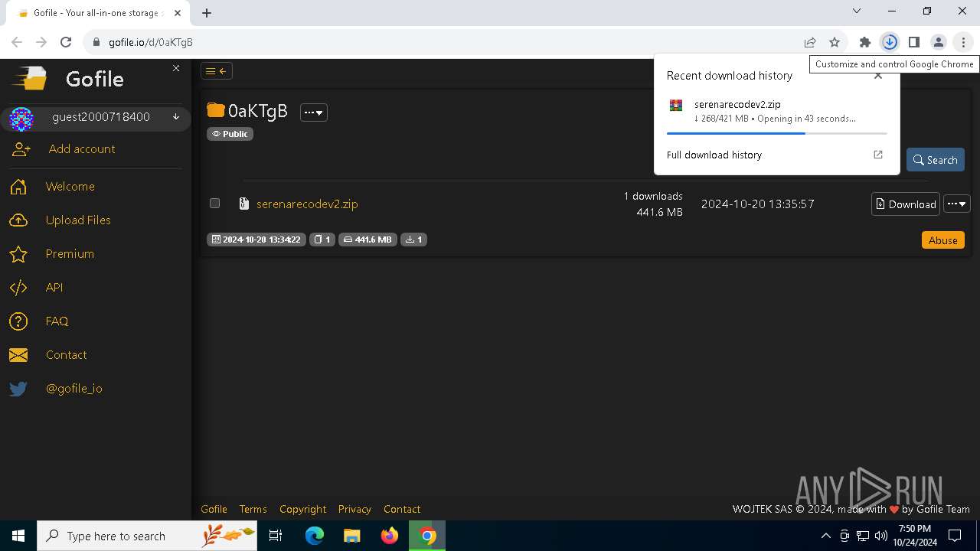980x551 pixels.
Task: Open the footer Terms link
Action: tap(253, 509)
